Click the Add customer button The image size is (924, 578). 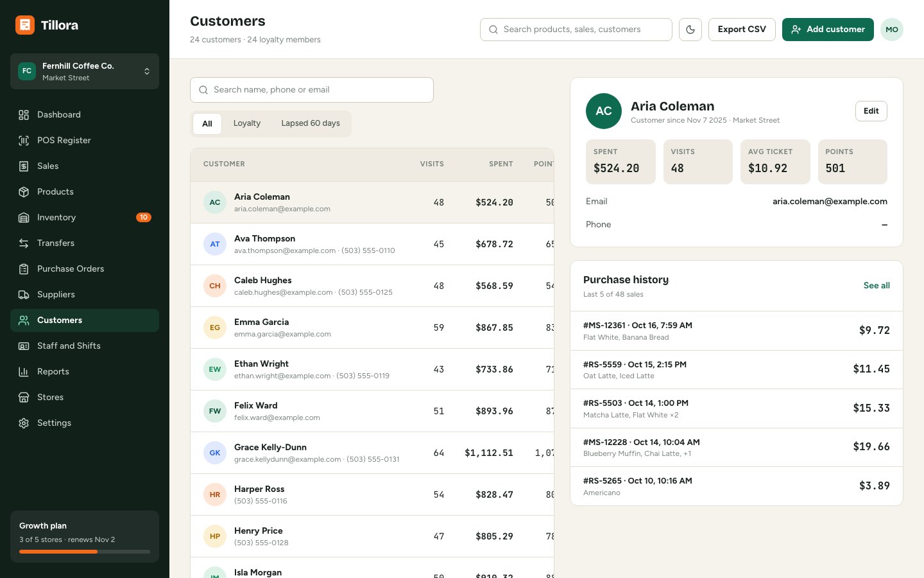(x=828, y=30)
